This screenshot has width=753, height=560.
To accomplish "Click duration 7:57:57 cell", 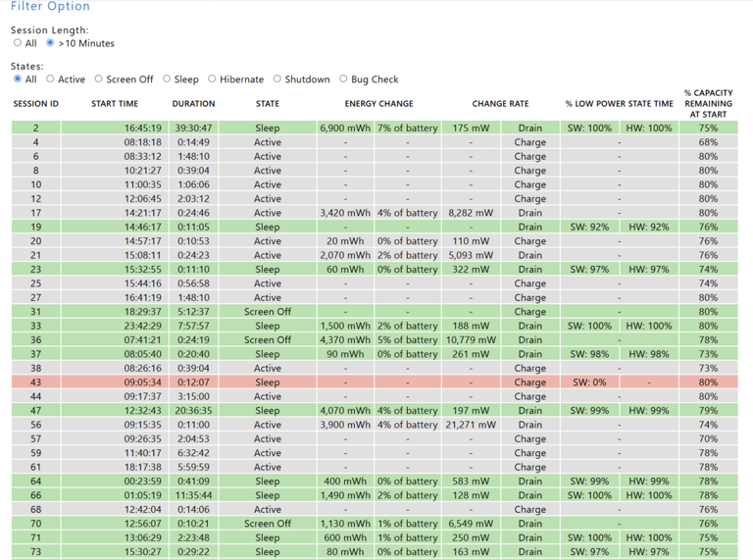I will [x=194, y=326].
